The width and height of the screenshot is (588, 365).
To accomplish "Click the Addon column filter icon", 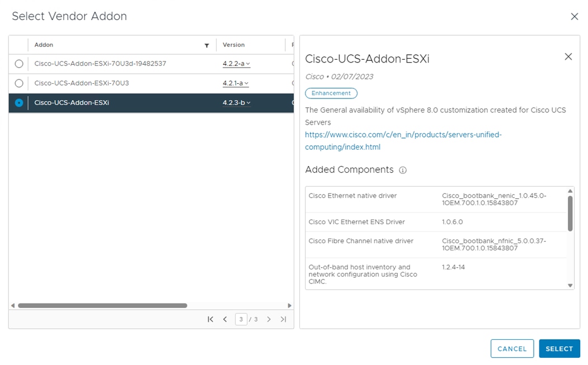I will 206,45.
